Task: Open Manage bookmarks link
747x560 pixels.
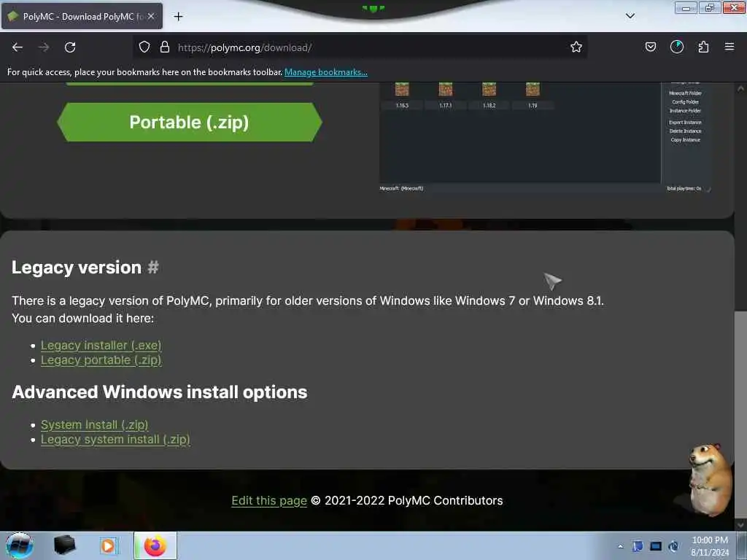Action: tap(326, 72)
